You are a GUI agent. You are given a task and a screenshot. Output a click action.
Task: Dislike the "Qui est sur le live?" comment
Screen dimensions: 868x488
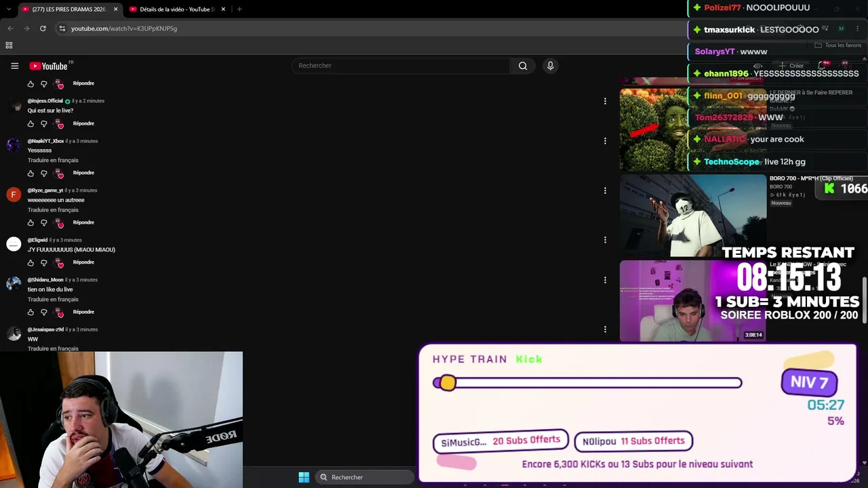point(44,124)
